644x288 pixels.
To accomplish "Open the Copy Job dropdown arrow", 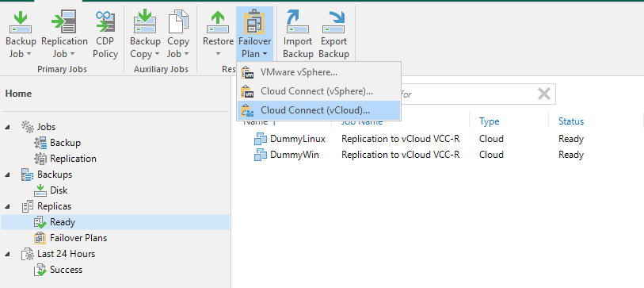I will [186, 54].
